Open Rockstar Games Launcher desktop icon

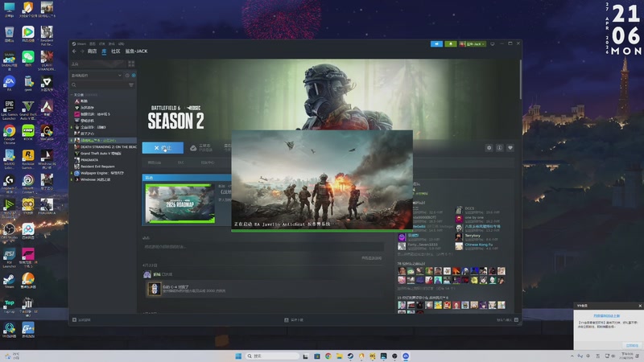pos(28,159)
